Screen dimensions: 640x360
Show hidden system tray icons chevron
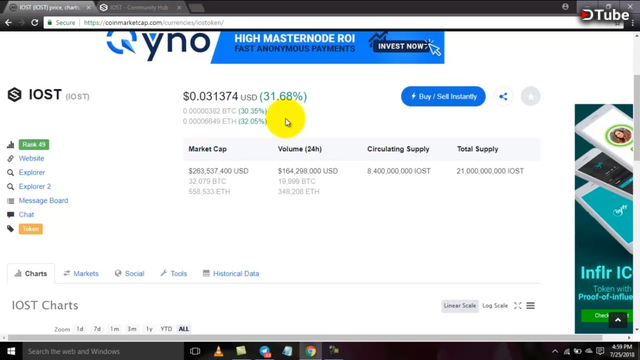pos(555,351)
